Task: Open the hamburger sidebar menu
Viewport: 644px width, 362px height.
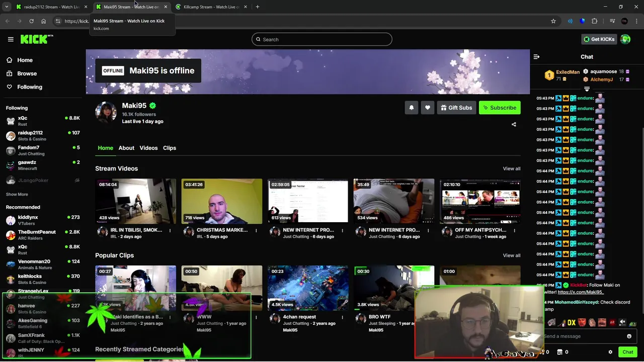Action: click(x=11, y=39)
